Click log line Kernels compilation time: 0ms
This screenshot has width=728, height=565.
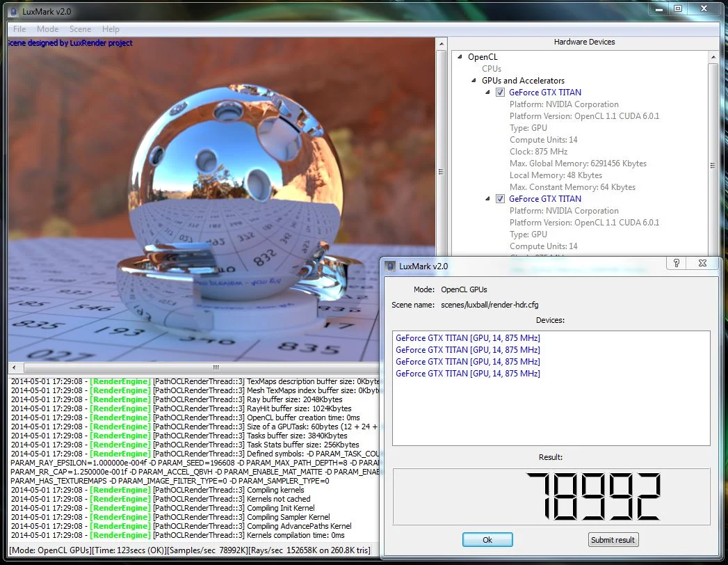[178, 535]
